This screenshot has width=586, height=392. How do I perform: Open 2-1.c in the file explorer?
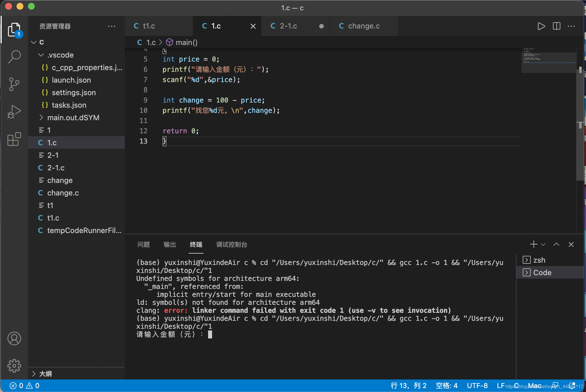76,168
